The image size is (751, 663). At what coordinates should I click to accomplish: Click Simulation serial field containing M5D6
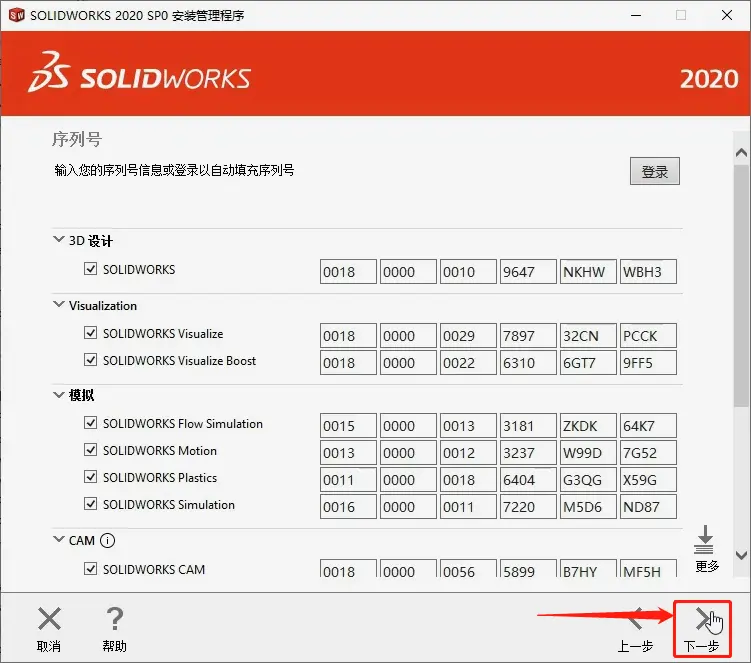(588, 507)
